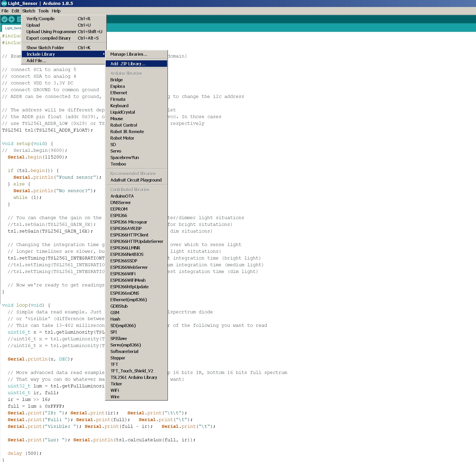Screen dimensions: 476x462
Task: Include the ESP8266HTTPClient library
Action: click(136, 235)
